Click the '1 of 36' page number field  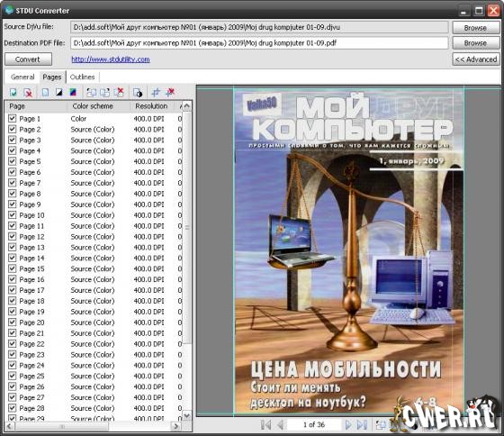point(314,424)
